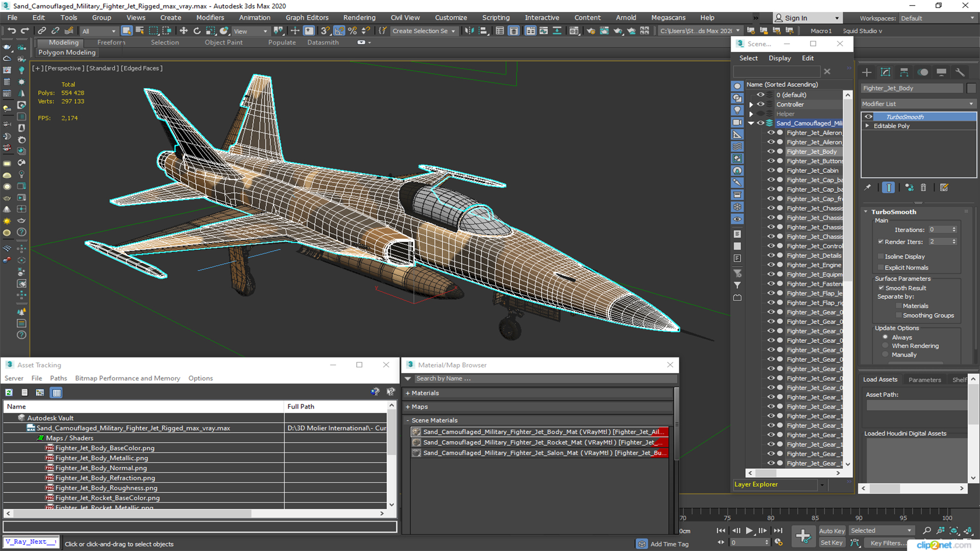Collapse the Scene Materials group
Screen dimensions: 980x551
click(x=408, y=421)
